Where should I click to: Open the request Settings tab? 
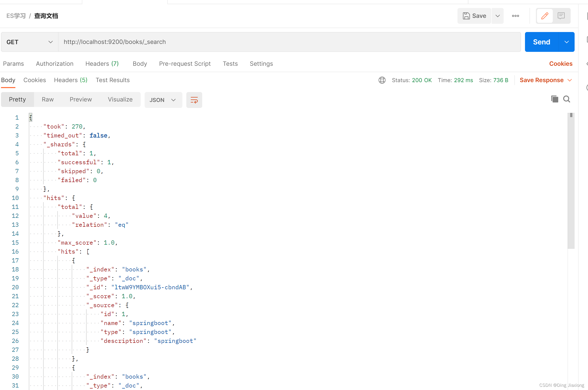[261, 64]
